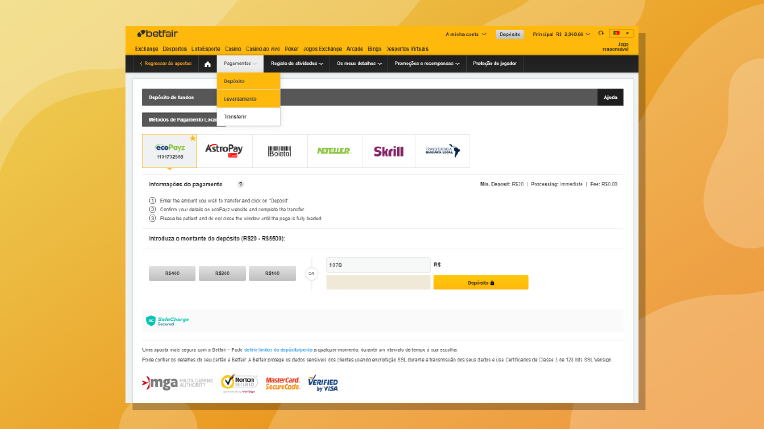Choose Depósito from the Pagamentos dropdown
Viewport: 764px width, 429px height.
coord(248,81)
